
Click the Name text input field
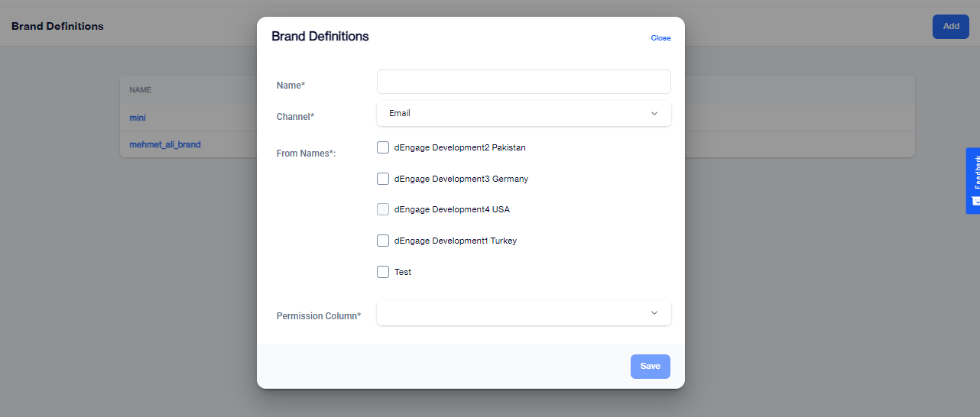click(x=524, y=82)
